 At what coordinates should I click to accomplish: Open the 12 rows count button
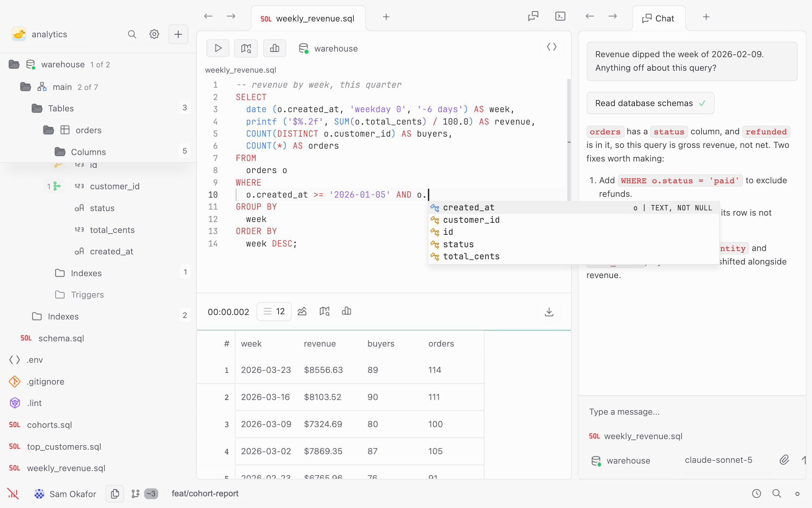click(274, 311)
